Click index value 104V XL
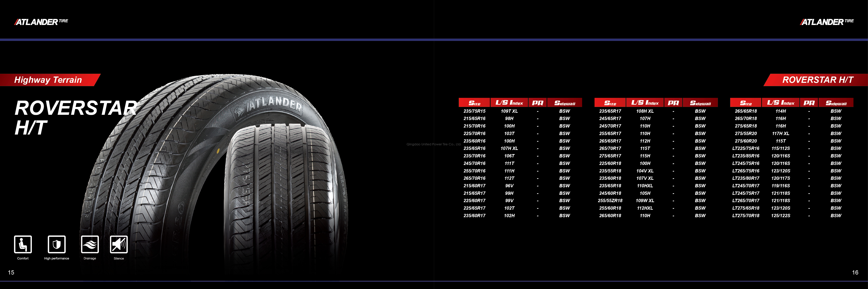 point(645,171)
